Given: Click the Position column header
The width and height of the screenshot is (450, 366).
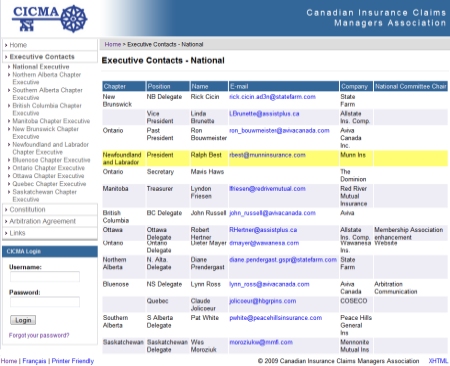Looking at the screenshot, I should (x=168, y=86).
